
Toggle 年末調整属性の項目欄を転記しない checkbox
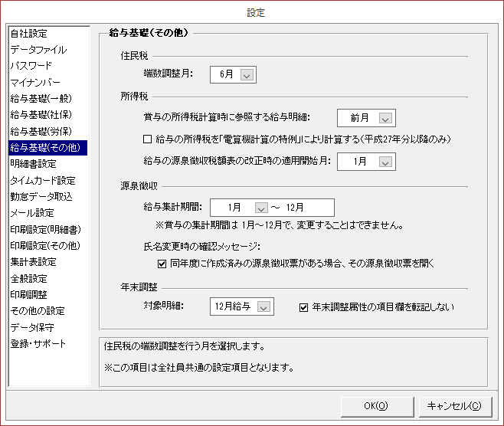303,308
